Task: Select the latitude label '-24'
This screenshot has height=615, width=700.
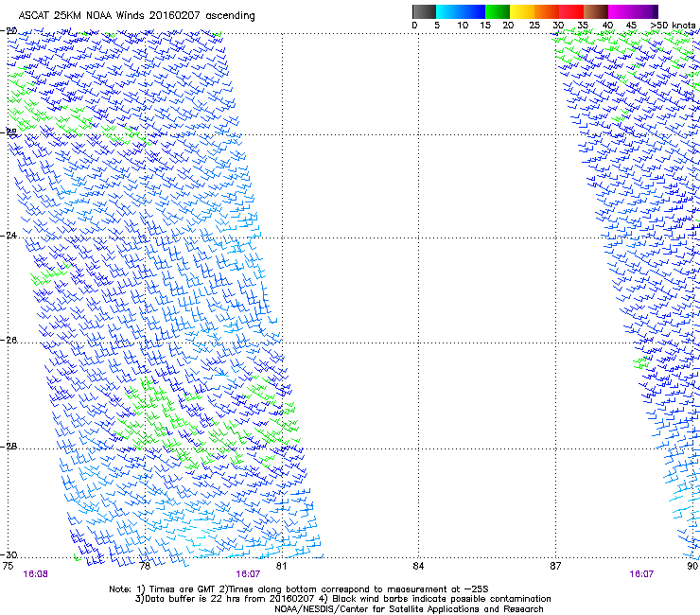Action: coord(9,235)
